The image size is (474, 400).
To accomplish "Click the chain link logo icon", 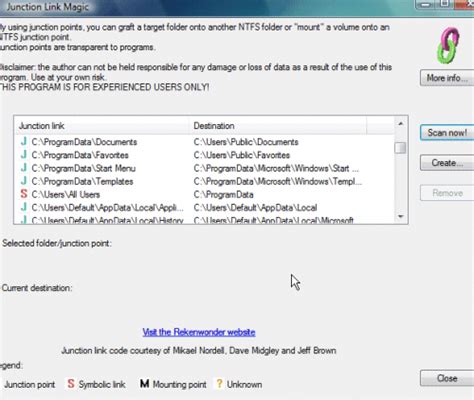I will [x=449, y=45].
